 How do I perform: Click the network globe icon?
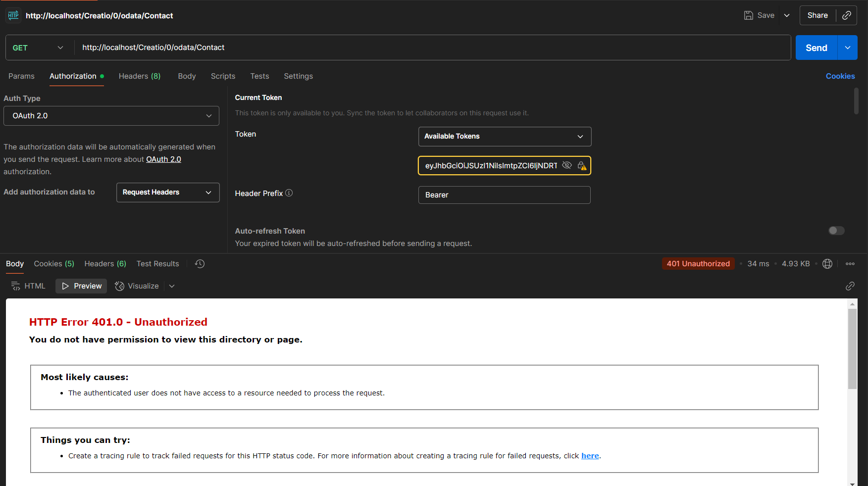[x=827, y=264]
